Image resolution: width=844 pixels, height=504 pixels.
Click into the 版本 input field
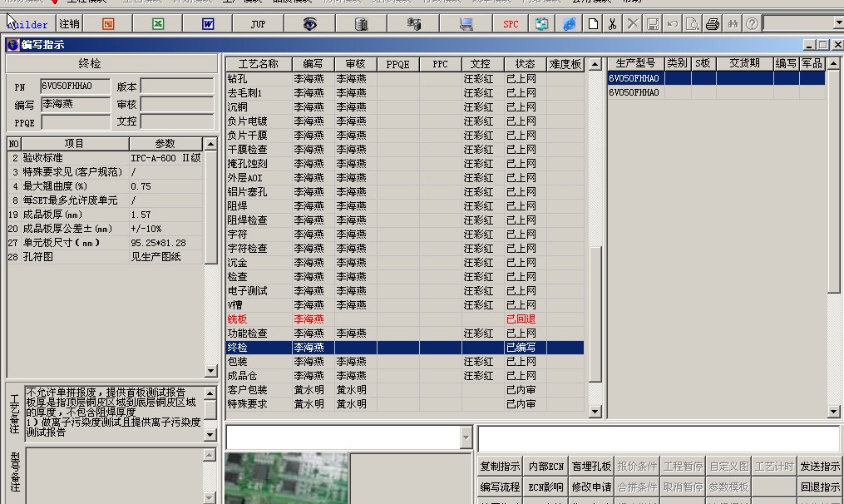pos(177,86)
